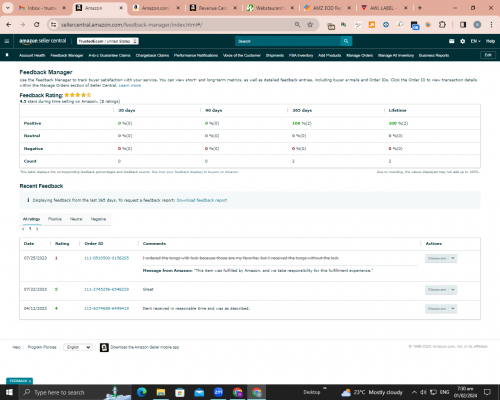The width and height of the screenshot is (500, 400).
Task: Open Performance Notifications menu item
Action: pos(196,55)
